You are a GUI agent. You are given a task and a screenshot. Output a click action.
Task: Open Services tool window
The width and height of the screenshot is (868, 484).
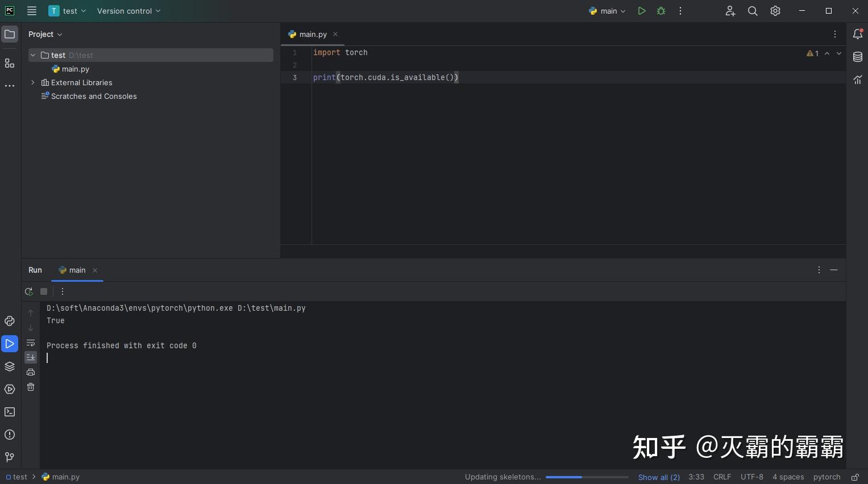pyautogui.click(x=10, y=389)
